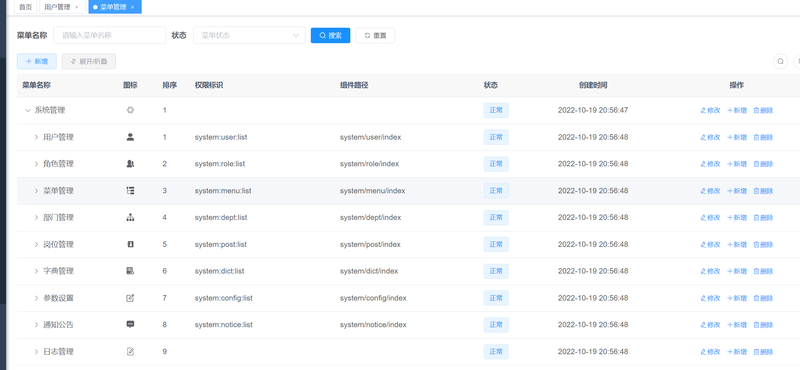Click the edit icon in 参数设置 row
800x370 pixels.
point(130,298)
